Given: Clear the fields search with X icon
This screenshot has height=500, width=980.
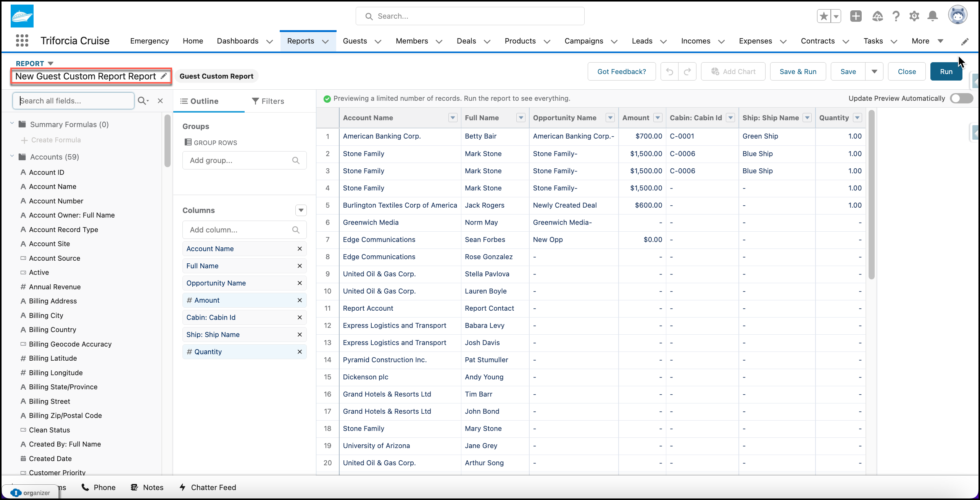Looking at the screenshot, I should (160, 101).
